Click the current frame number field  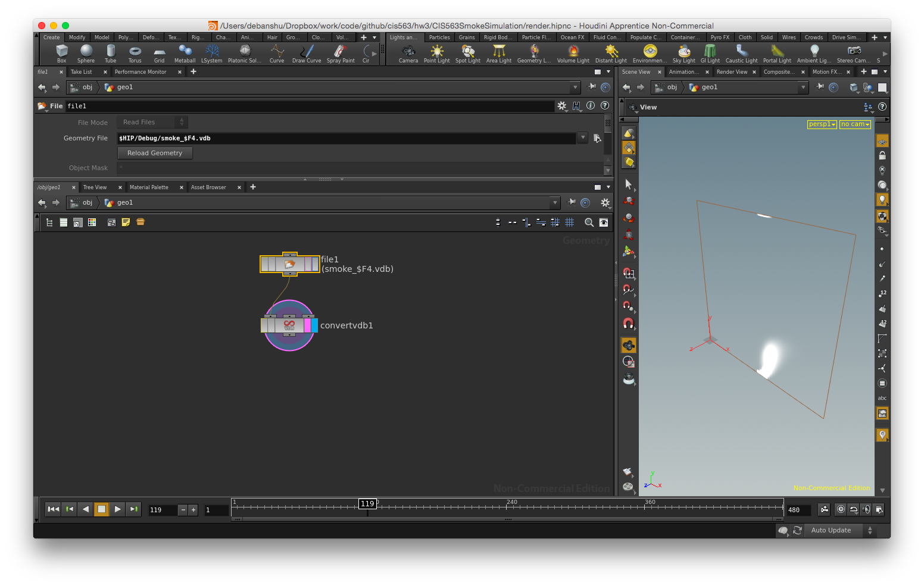coord(163,510)
